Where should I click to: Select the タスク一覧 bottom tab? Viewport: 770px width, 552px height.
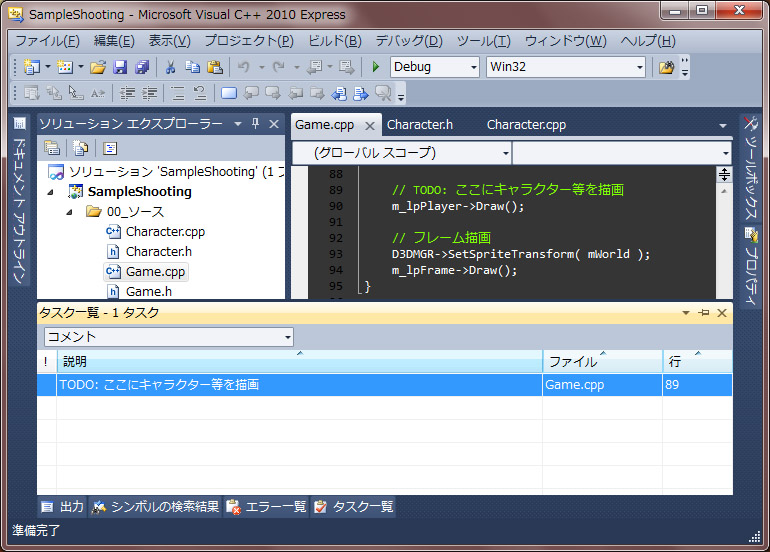[354, 506]
